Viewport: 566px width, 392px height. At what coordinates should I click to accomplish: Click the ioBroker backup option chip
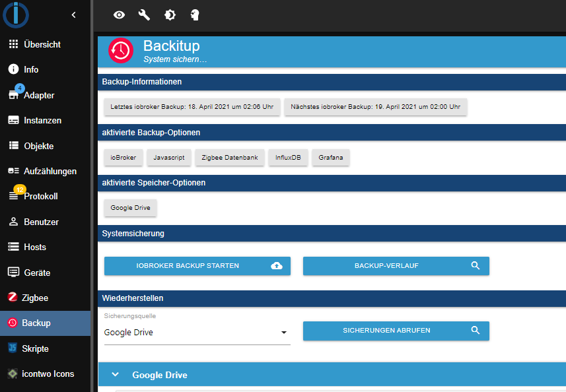pos(124,158)
